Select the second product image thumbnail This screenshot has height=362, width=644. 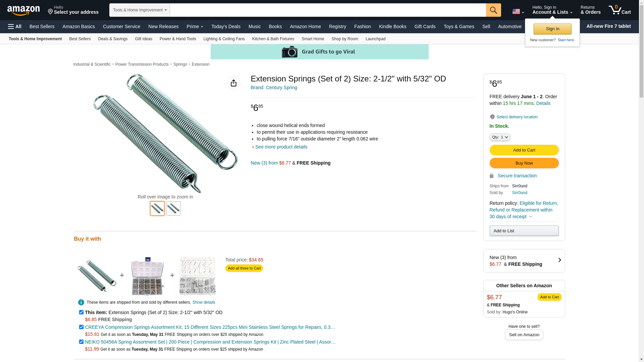[x=173, y=208]
